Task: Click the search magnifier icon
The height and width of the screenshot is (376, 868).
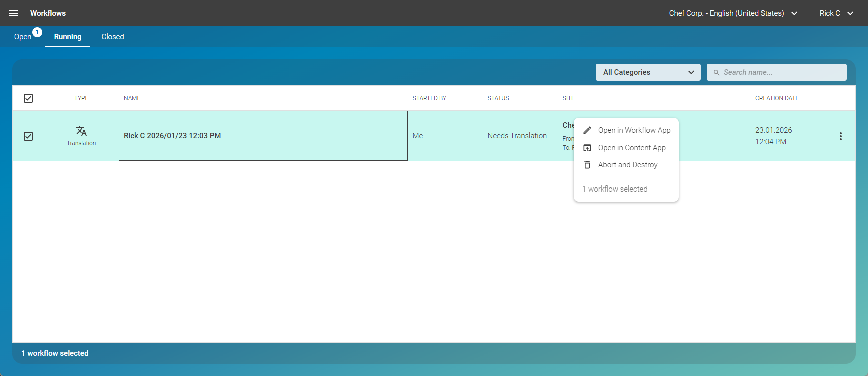Action: [x=716, y=73]
